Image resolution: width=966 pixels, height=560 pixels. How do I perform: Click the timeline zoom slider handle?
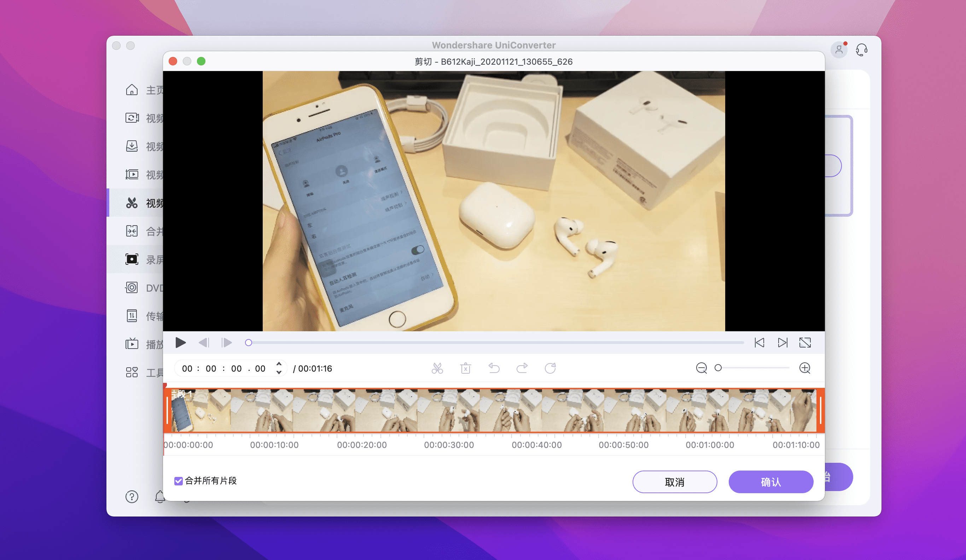coord(718,368)
